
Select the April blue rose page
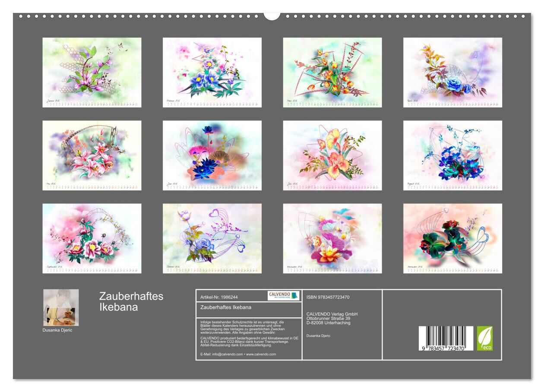(452, 72)
